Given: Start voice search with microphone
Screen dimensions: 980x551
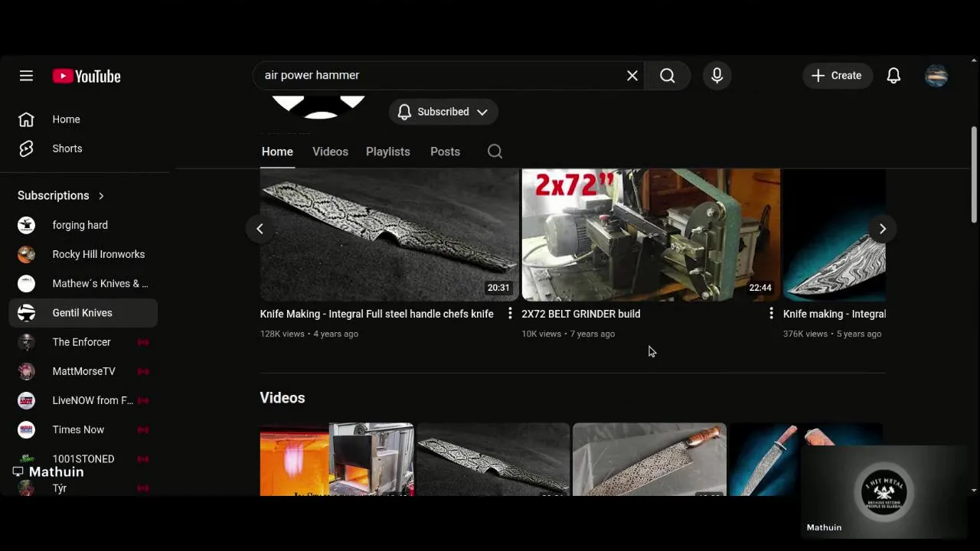Looking at the screenshot, I should [x=717, y=75].
